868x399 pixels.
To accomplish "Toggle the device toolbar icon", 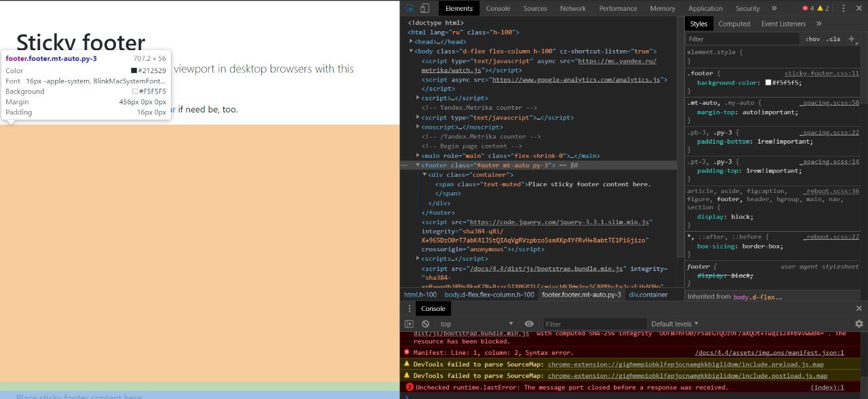I will click(425, 8).
